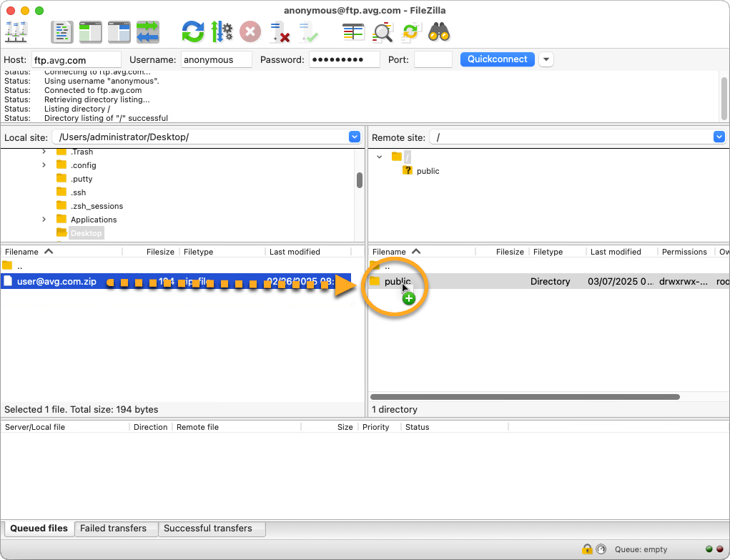Toggle processing of the transfer queue
Image resolution: width=730 pixels, height=560 pixels.
pos(222,32)
